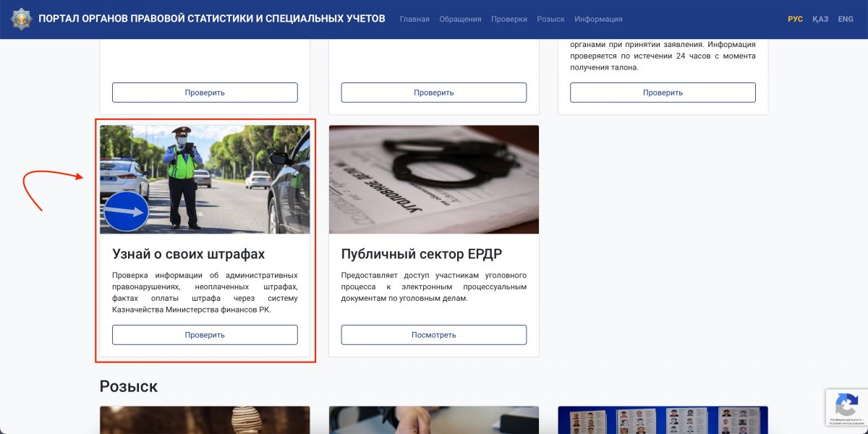The height and width of the screenshot is (434, 868).
Task: Switch language to ҚАЗ
Action: [x=820, y=19]
